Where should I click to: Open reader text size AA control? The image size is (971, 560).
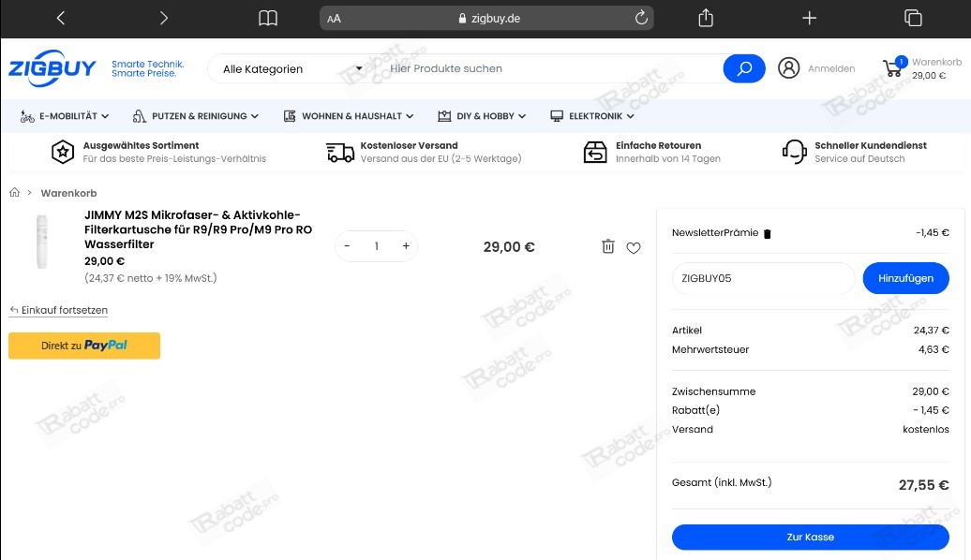coord(334,19)
